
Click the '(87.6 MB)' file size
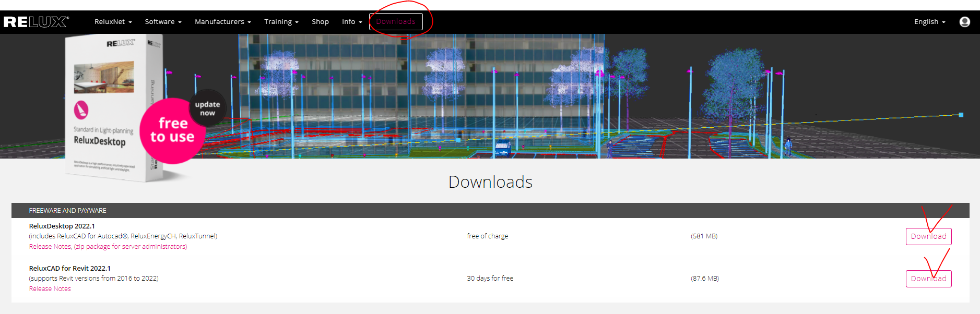click(x=705, y=279)
